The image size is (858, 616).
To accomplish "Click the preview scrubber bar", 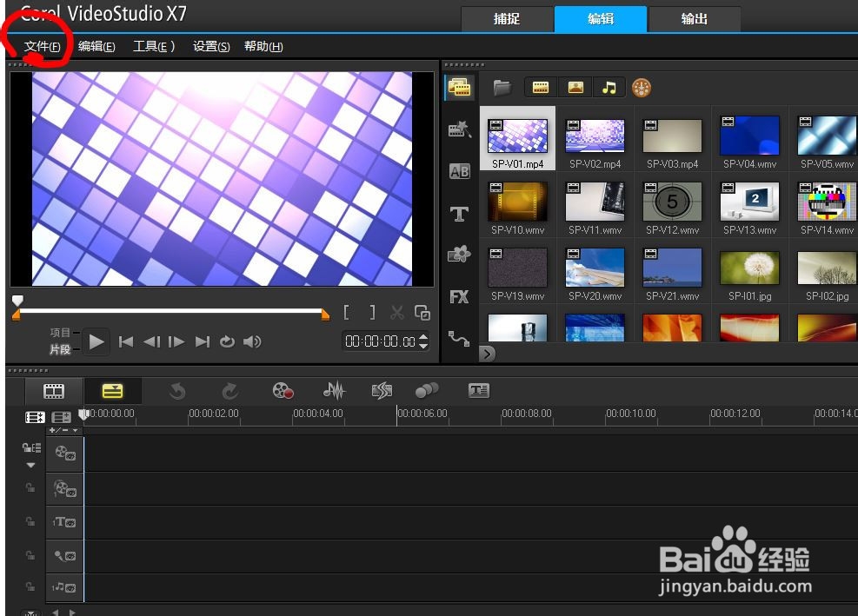I will 170,311.
